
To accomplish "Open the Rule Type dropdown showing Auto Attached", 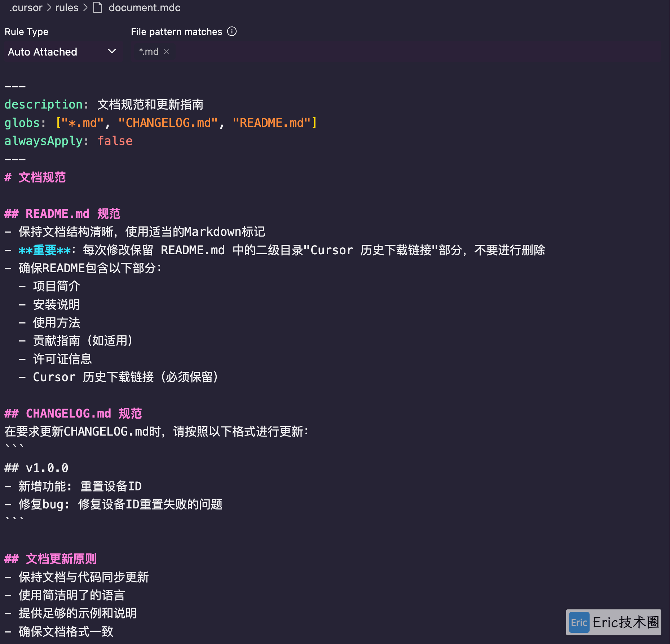I will click(62, 52).
